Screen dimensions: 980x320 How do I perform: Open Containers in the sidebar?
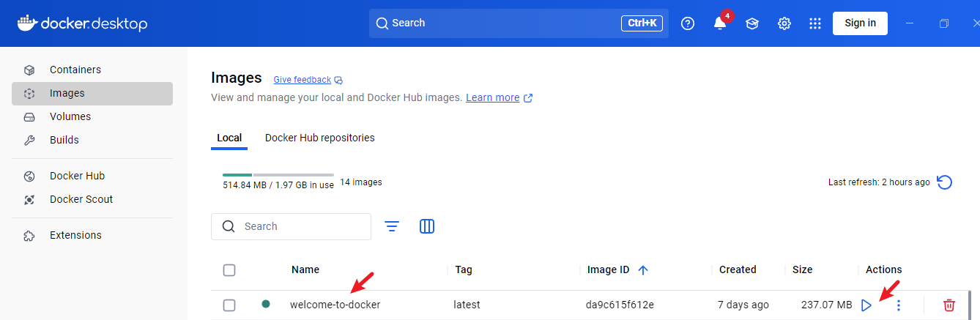point(92,70)
